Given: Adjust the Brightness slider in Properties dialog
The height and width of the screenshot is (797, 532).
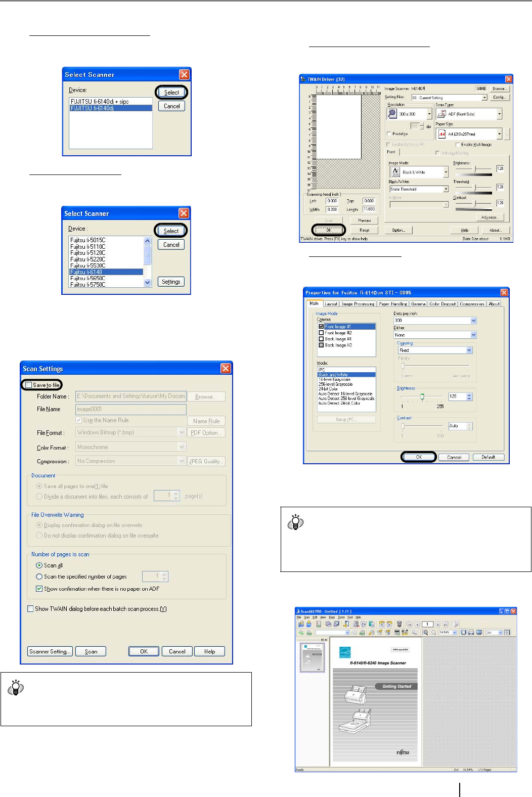Looking at the screenshot, I should (x=422, y=397).
